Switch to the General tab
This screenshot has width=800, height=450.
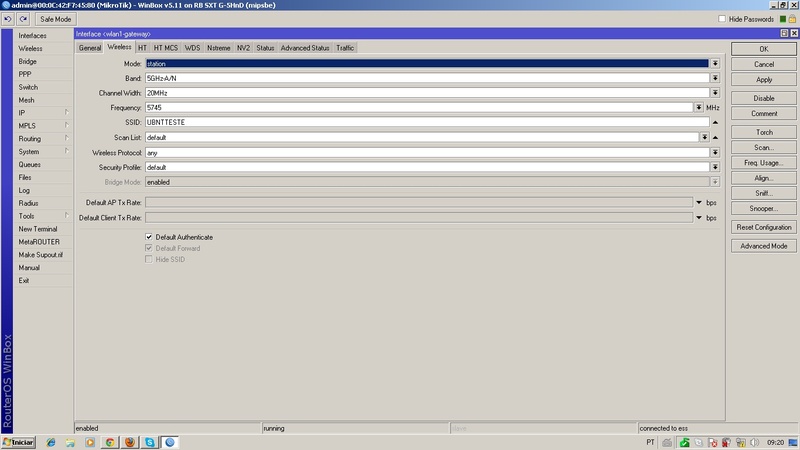click(x=90, y=47)
